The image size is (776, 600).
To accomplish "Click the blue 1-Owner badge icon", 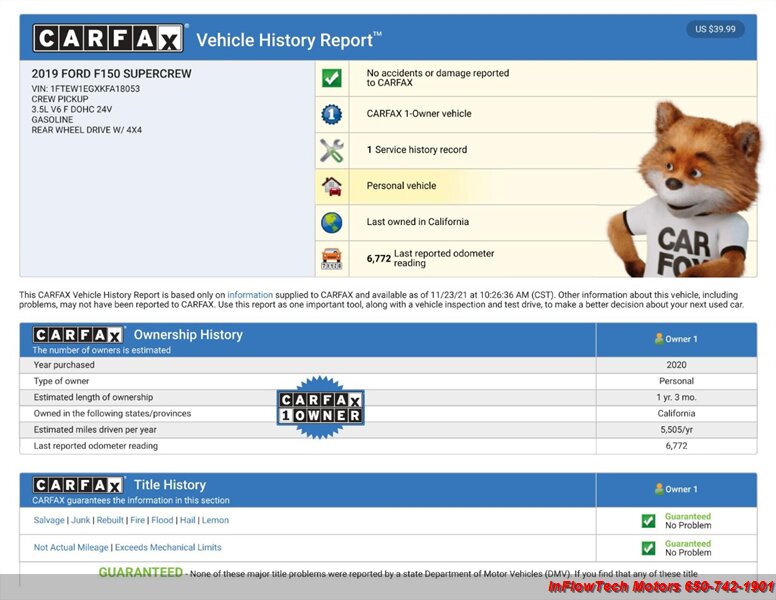I will pos(331,114).
